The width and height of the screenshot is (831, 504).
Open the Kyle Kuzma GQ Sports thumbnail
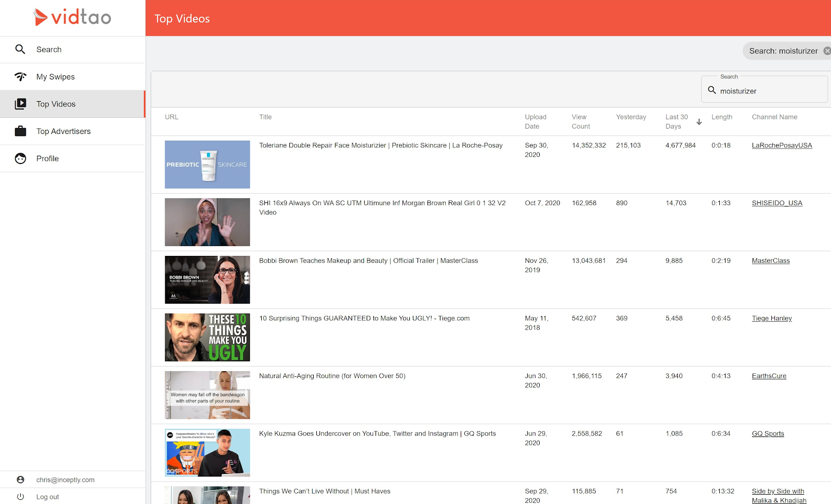pos(207,453)
